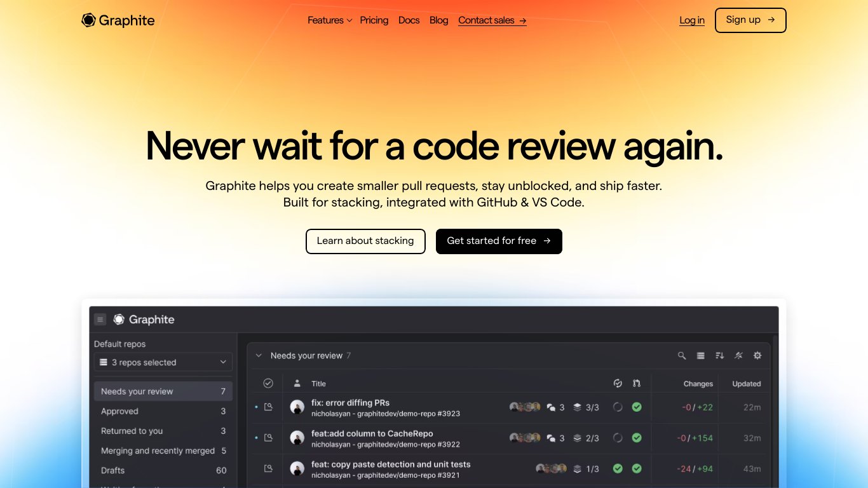Select Returned to you in the sidebar

163,431
